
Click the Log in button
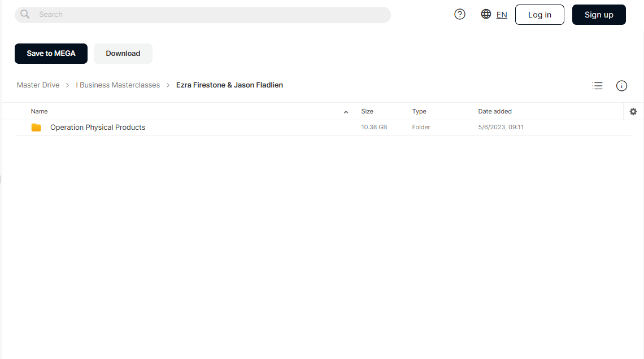539,15
